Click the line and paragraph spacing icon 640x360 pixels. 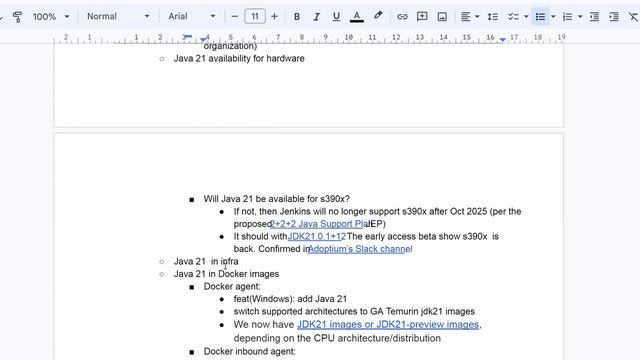pyautogui.click(x=493, y=17)
